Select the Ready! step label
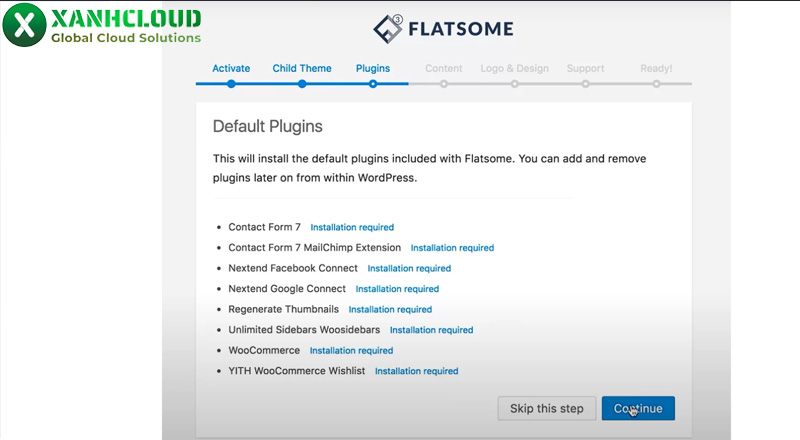The image size is (800, 440). 656,69
